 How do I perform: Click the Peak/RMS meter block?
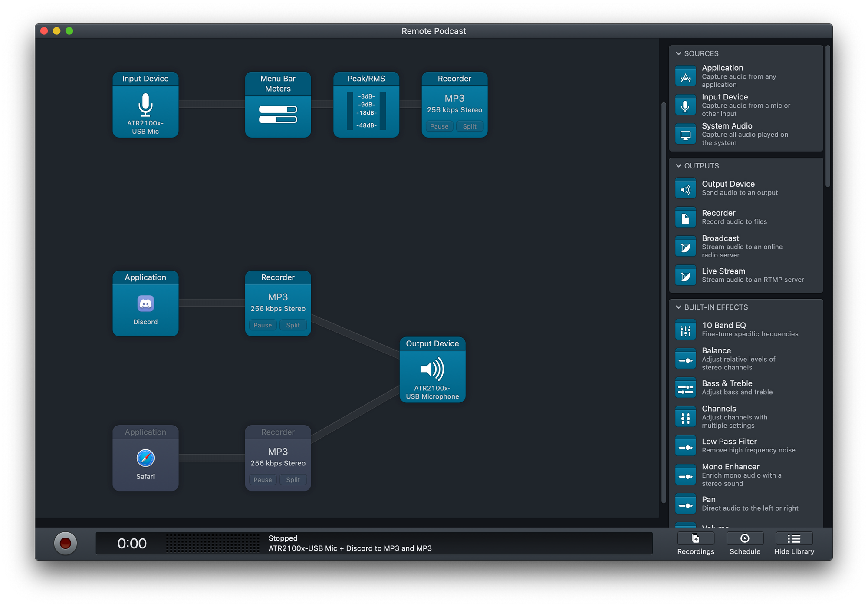[x=366, y=111]
